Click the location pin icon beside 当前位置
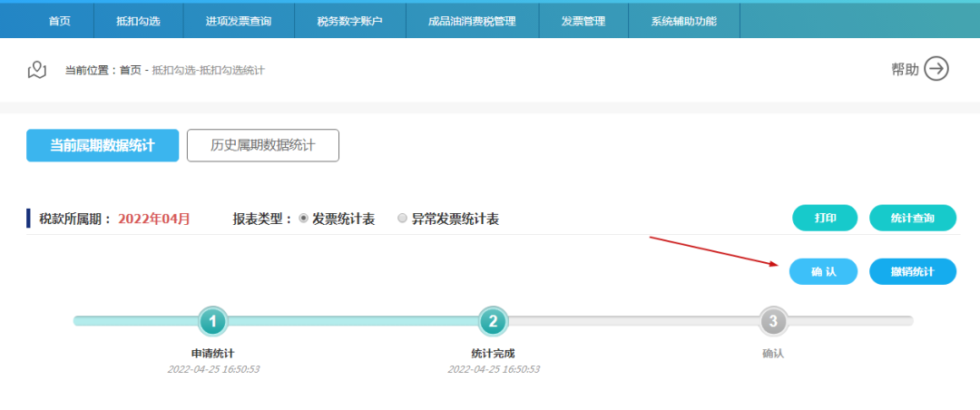 [x=37, y=70]
